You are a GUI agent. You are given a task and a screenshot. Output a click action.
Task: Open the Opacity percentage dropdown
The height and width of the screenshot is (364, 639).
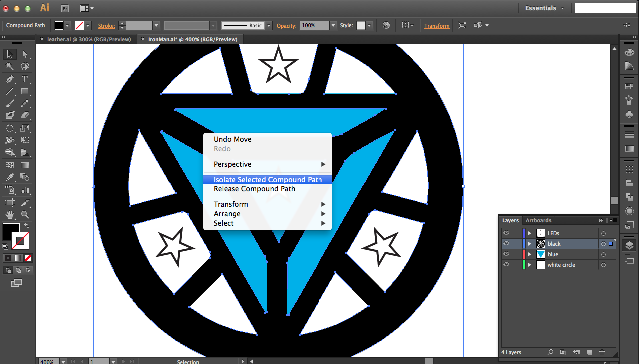333,25
